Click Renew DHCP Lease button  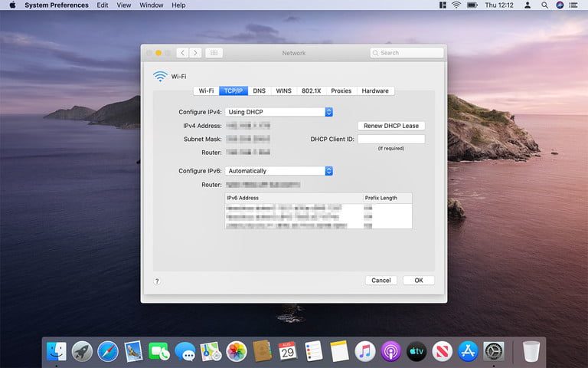point(390,126)
